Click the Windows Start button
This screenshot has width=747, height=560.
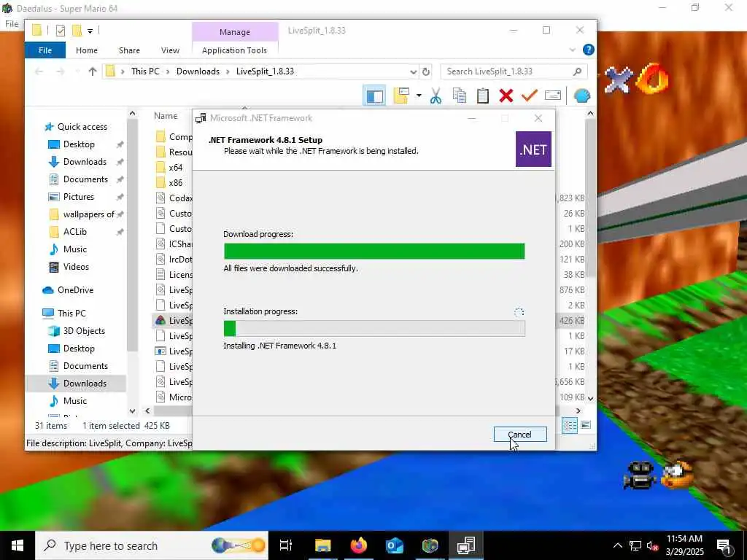18,545
